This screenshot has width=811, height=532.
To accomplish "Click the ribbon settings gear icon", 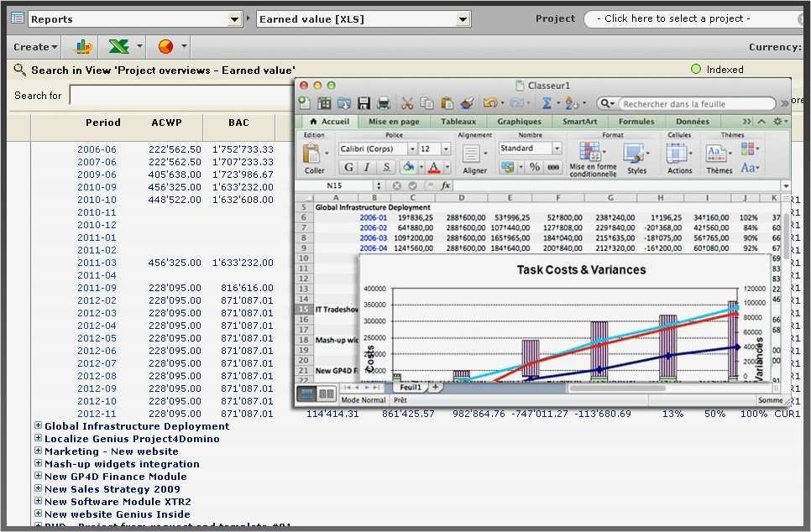I will point(777,121).
